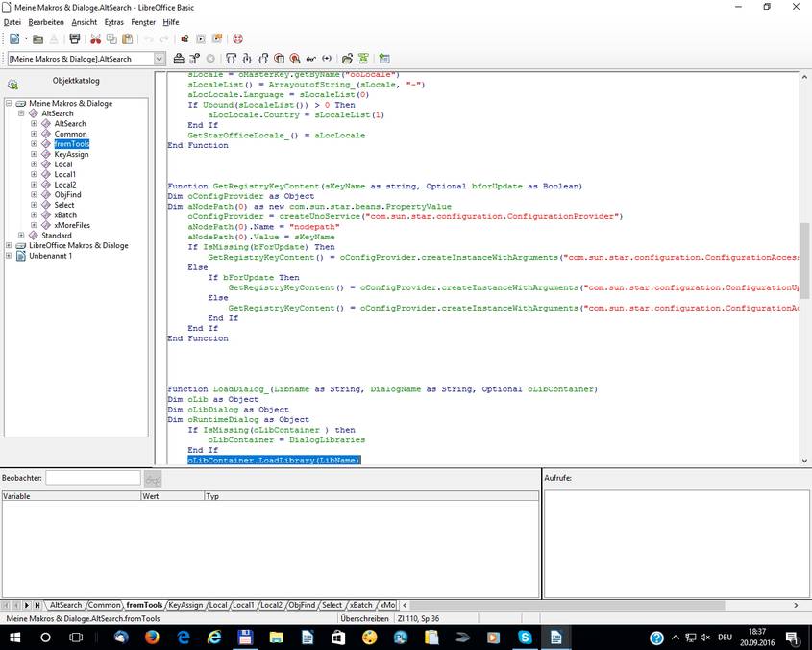Click the Redo arrow icon

tap(164, 38)
